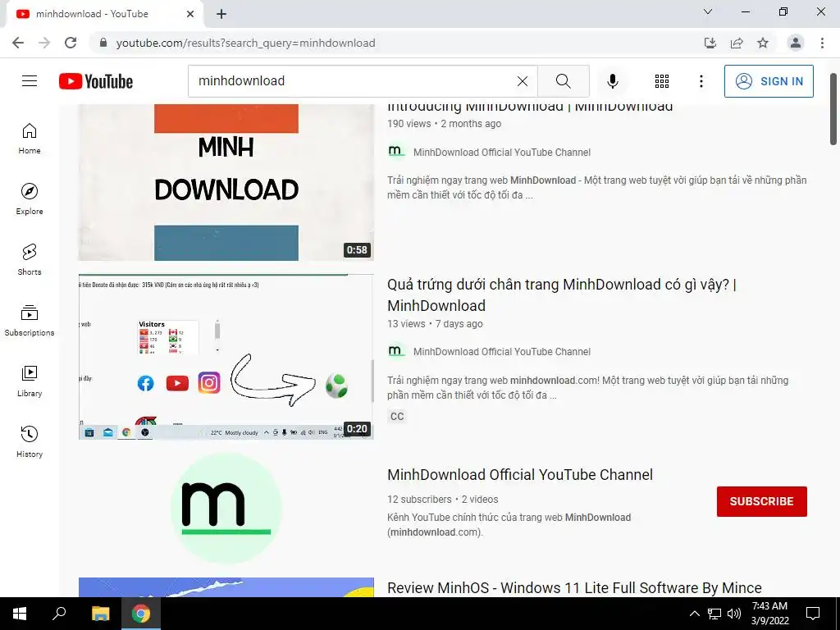Install app icon in address bar
The height and width of the screenshot is (630, 840).
click(x=710, y=43)
